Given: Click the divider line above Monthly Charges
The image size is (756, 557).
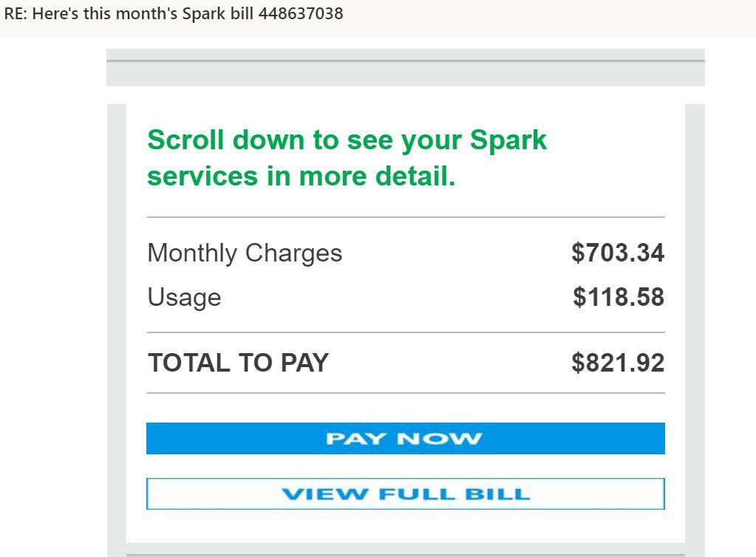Looking at the screenshot, I should (x=405, y=217).
